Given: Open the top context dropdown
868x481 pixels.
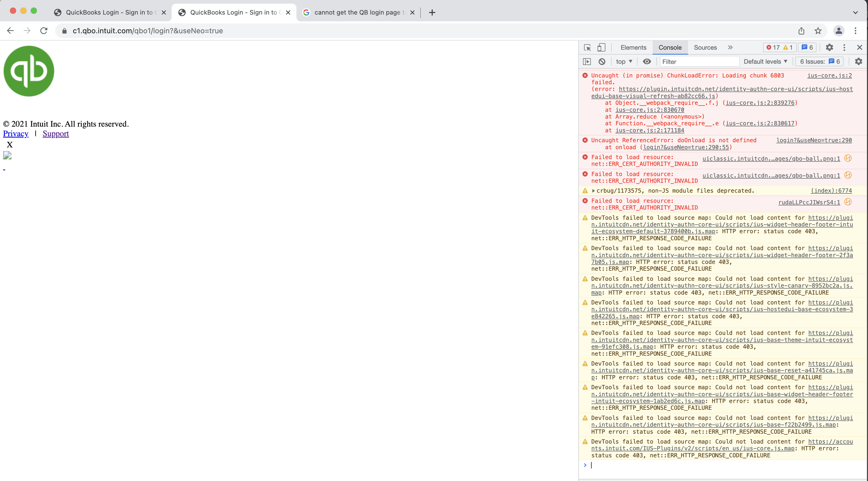Looking at the screenshot, I should [624, 62].
